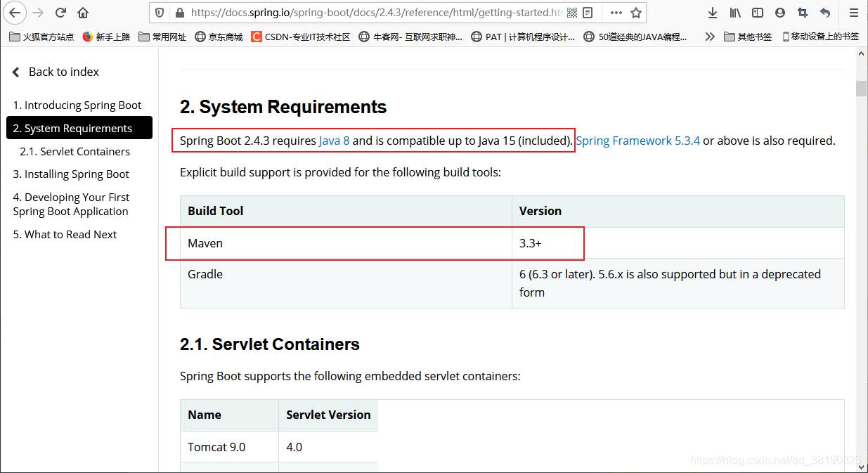Screen dimensions: 868x473
Task: Open 4. Developing Your First Spring Boot Application
Action: click(x=71, y=204)
